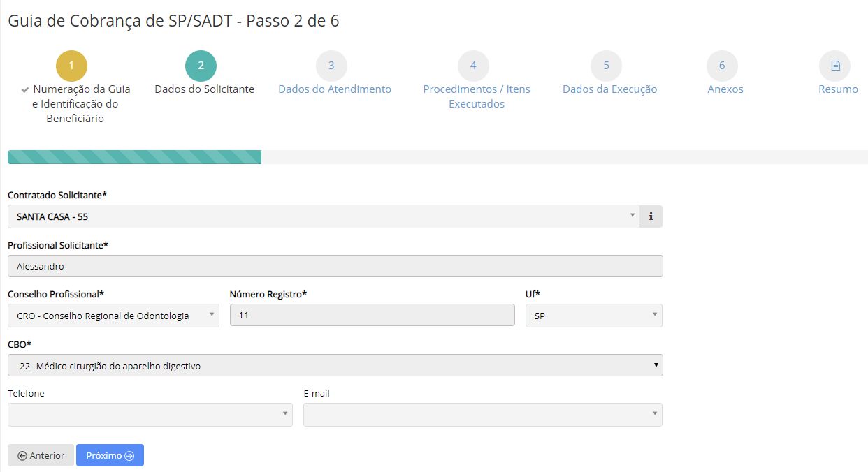This screenshot has height=472, width=868.
Task: Open Anexos step link
Action: pyautogui.click(x=725, y=89)
